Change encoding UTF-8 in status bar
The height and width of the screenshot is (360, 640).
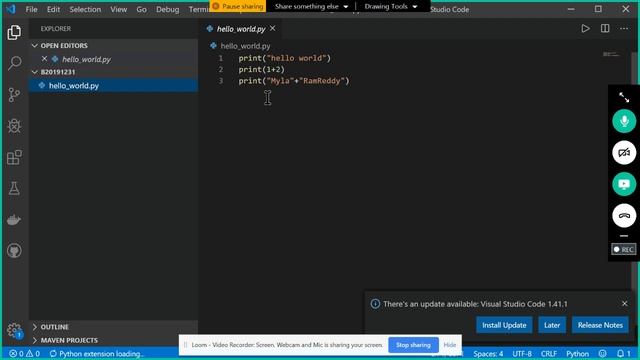tap(522, 353)
